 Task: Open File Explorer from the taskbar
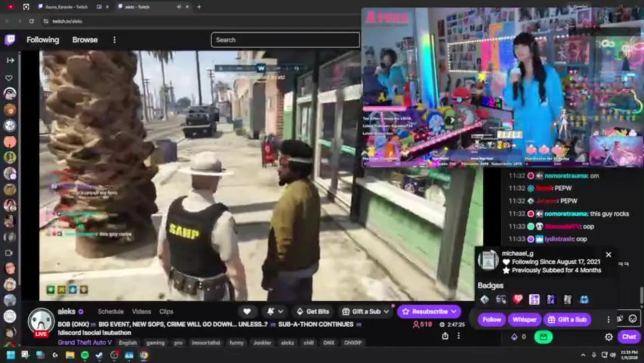[70, 355]
